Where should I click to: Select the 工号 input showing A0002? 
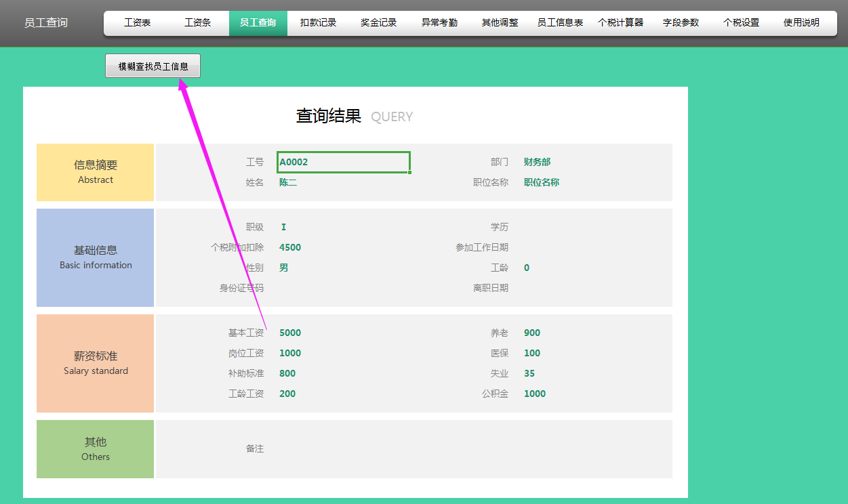[343, 161]
